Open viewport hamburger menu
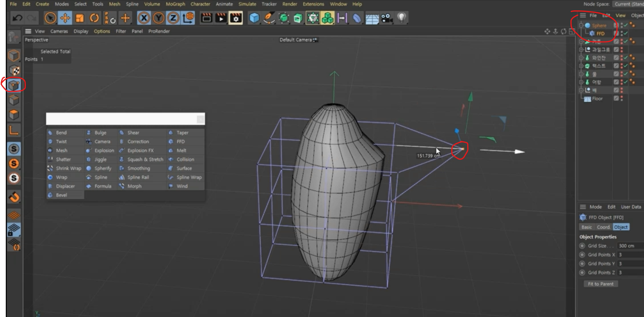The image size is (644, 317). (x=28, y=31)
